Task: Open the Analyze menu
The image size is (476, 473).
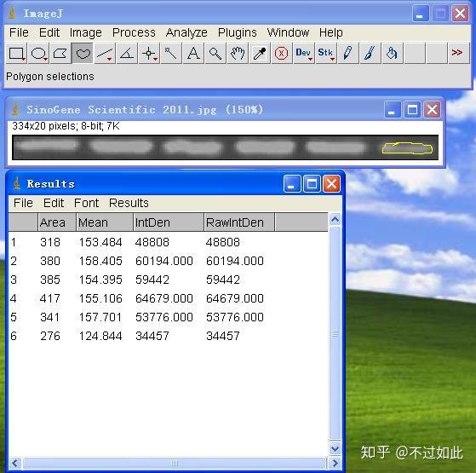Action: tap(186, 32)
